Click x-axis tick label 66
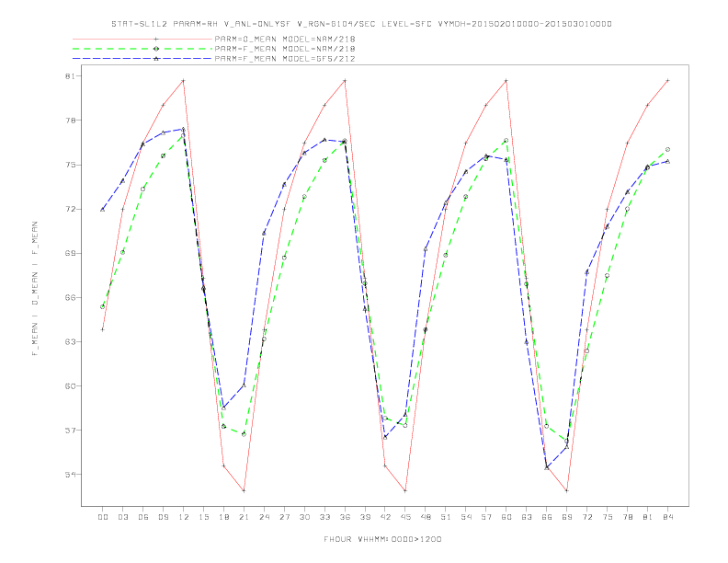Viewport: 728px width, 563px height. (x=547, y=517)
